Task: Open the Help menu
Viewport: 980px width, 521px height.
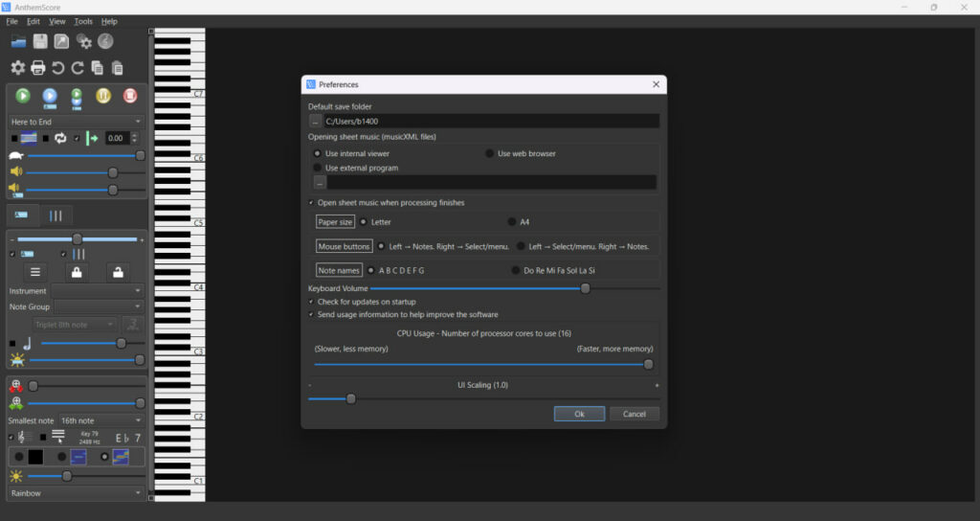Action: (x=109, y=21)
